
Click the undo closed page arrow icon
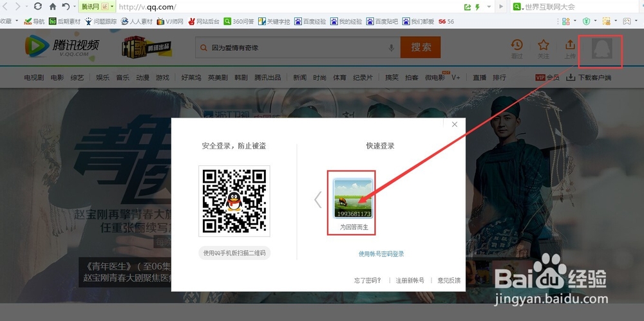pos(66,6)
